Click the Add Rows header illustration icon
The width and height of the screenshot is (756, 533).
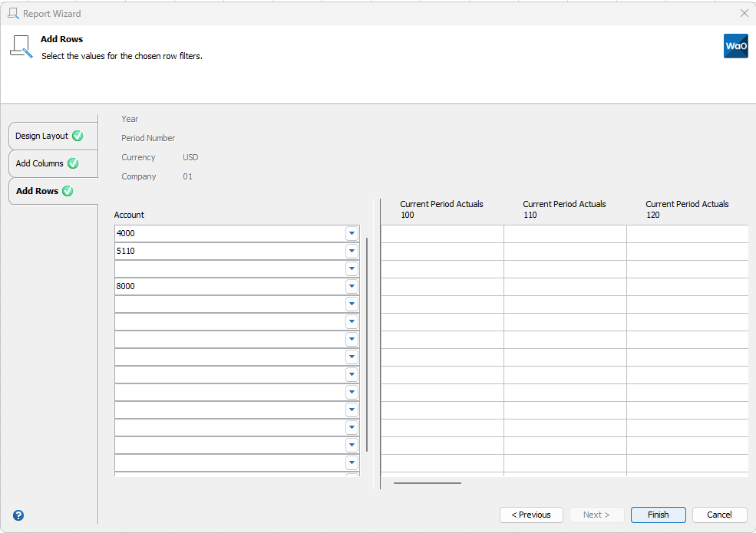coord(21,46)
